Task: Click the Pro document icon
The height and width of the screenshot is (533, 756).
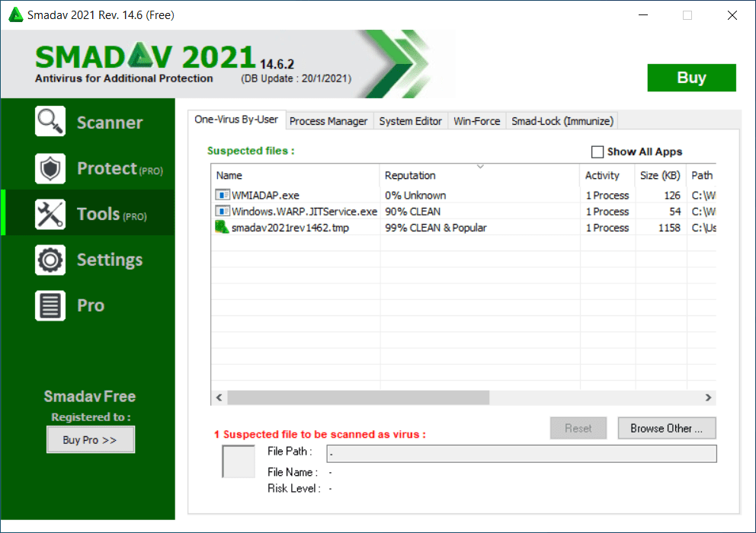Action: click(50, 305)
